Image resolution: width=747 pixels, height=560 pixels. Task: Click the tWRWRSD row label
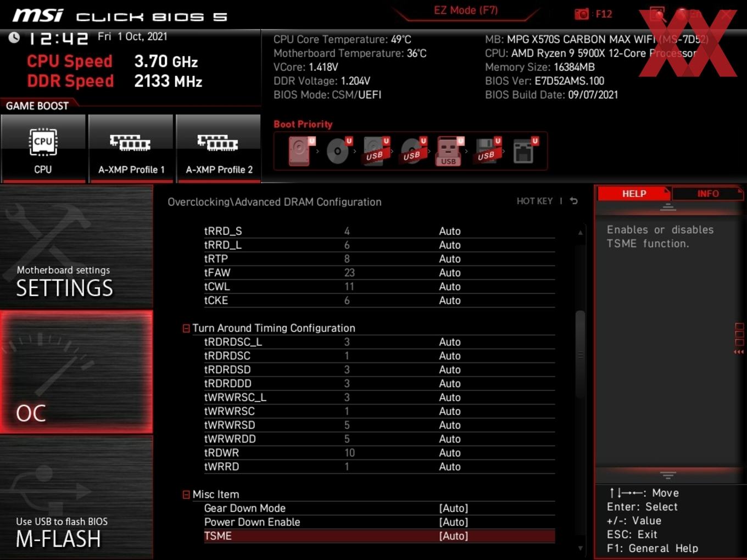[x=230, y=425]
